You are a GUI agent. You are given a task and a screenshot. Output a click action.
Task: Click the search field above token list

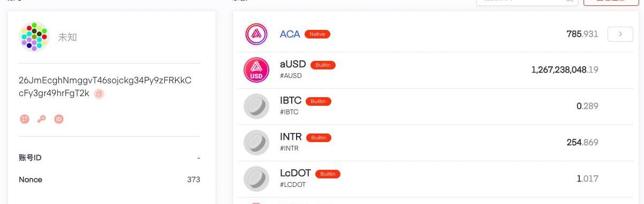527,2
